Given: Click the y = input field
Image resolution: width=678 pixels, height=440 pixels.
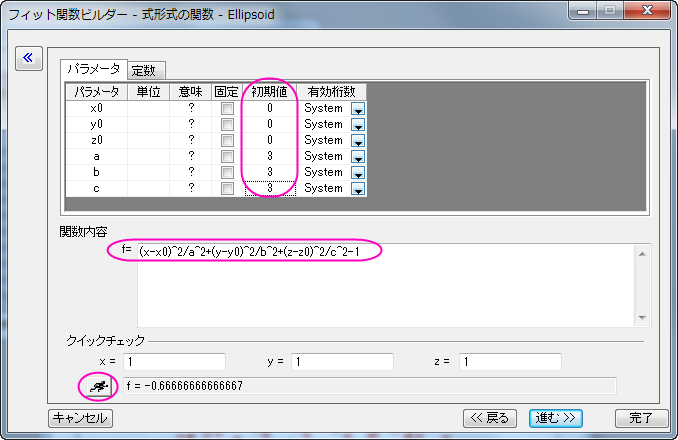Looking at the screenshot, I should click(342, 362).
